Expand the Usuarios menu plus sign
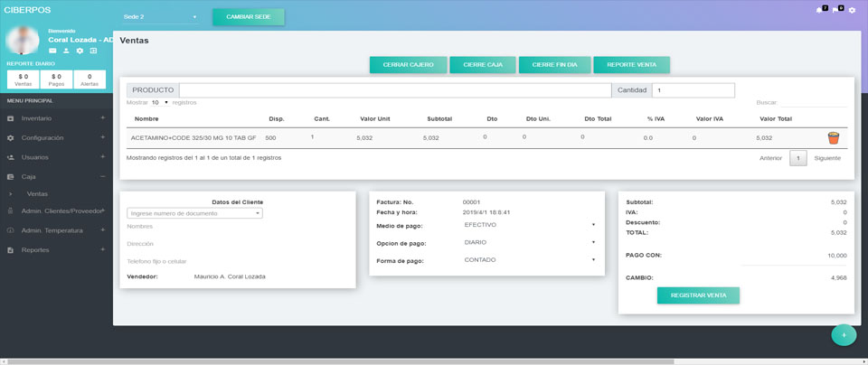 (x=102, y=156)
